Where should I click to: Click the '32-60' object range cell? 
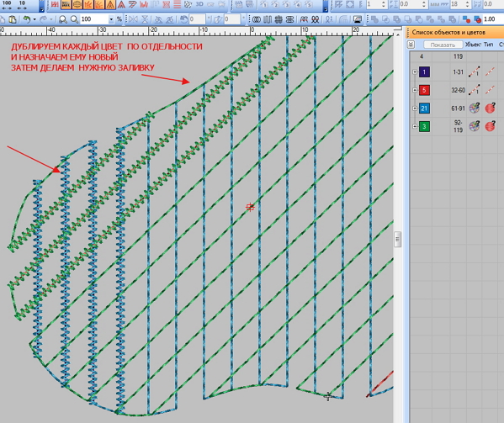458,90
